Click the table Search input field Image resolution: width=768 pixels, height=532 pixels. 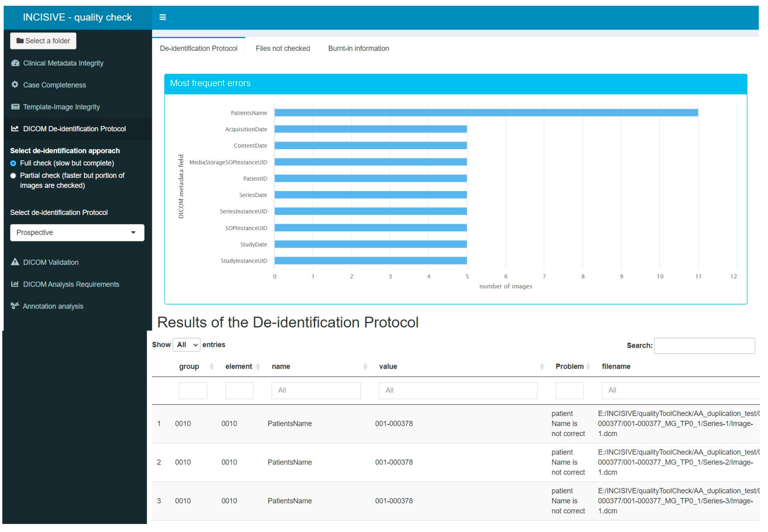click(704, 346)
